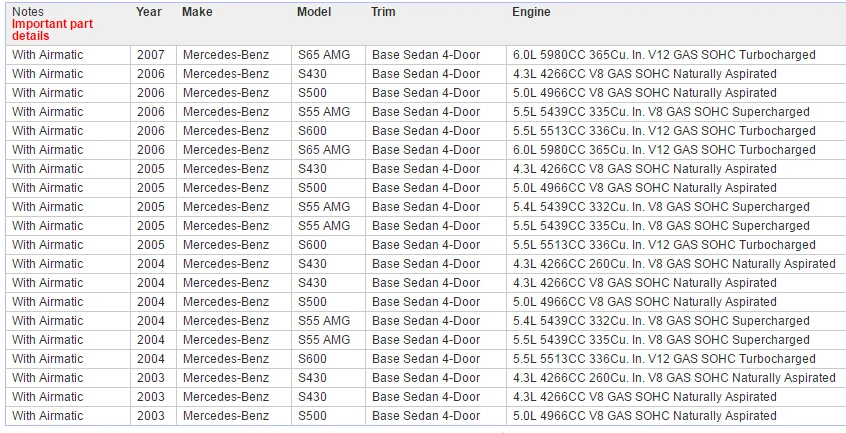Click the Trim column header
Viewport: 846px width, 433px height.
pos(383,12)
